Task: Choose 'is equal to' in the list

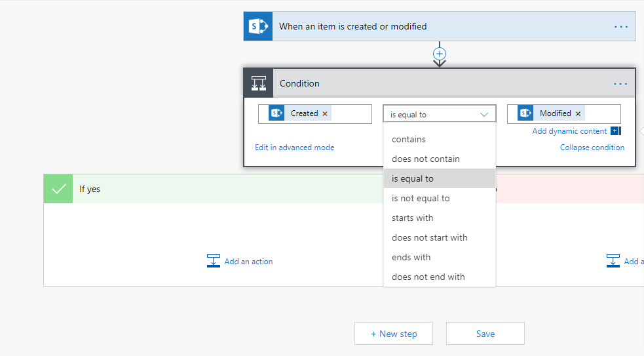Action: [440, 178]
